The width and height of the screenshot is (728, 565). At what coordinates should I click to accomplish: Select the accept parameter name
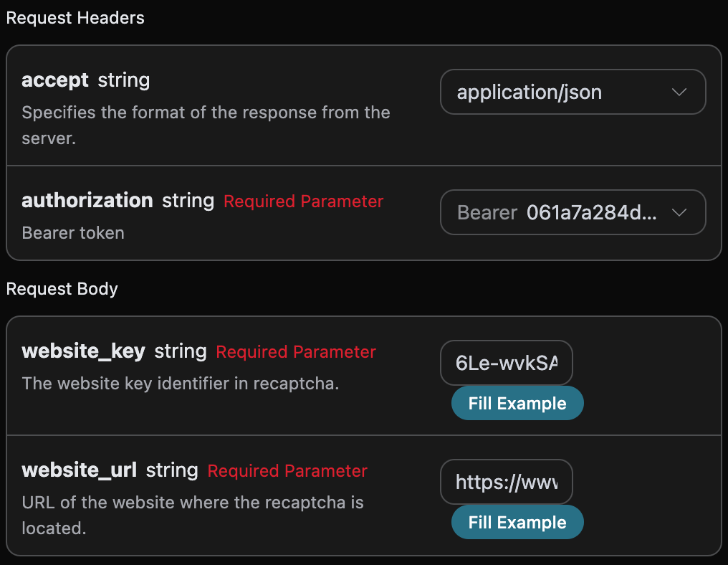click(55, 80)
